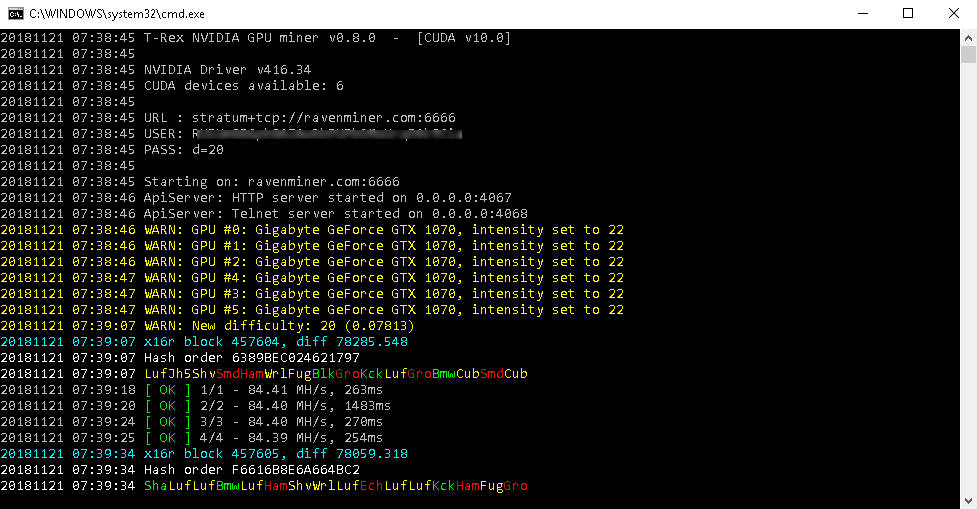
Task: Click the colored hash sequence starting LufJh5Shv
Action: [x=336, y=374]
